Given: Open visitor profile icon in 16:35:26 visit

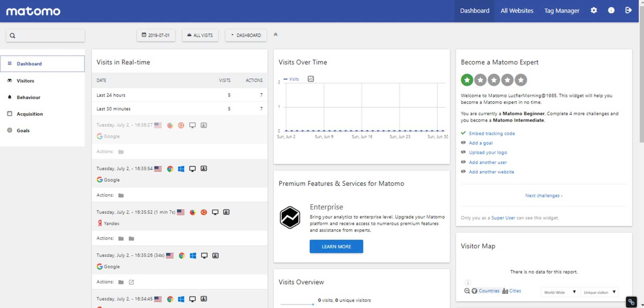Looking at the screenshot, I should click(x=215, y=255).
